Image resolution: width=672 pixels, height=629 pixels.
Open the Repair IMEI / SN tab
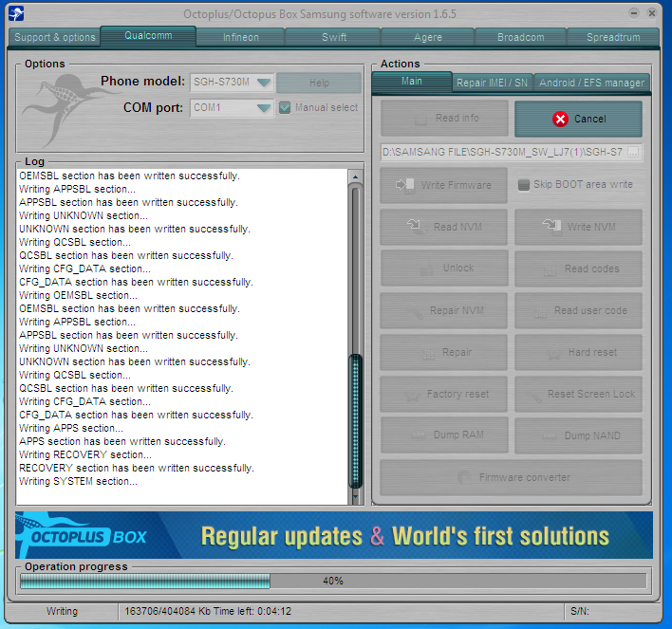492,83
